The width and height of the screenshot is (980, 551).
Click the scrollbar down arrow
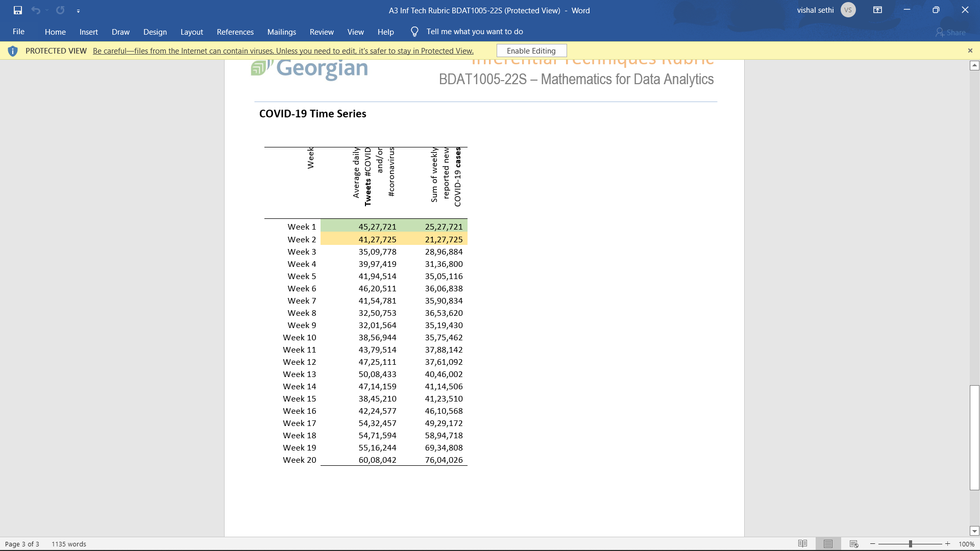click(x=974, y=531)
